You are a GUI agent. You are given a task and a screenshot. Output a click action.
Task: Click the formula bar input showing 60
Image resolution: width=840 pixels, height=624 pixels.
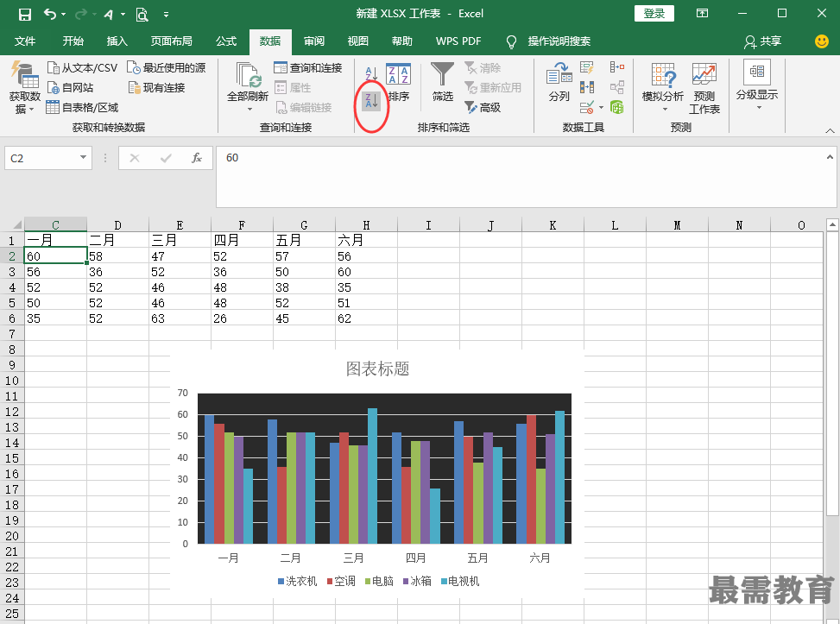tap(526, 177)
